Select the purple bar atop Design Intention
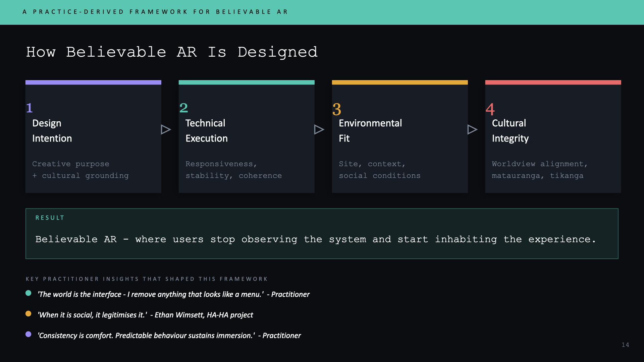 coord(93,82)
